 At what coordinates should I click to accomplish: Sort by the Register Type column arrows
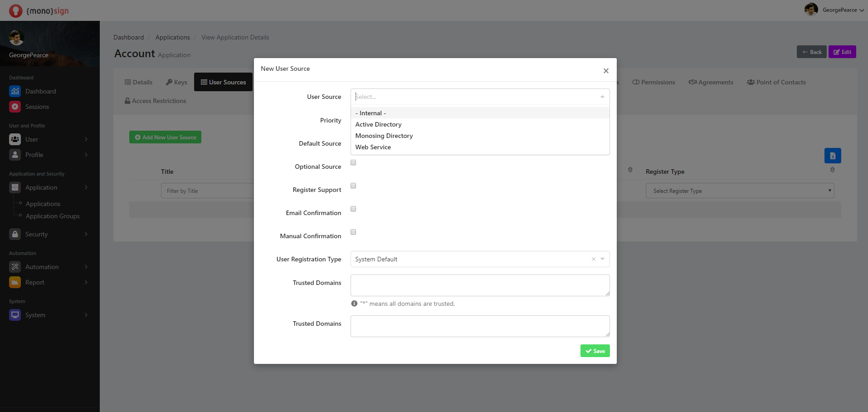[832, 170]
